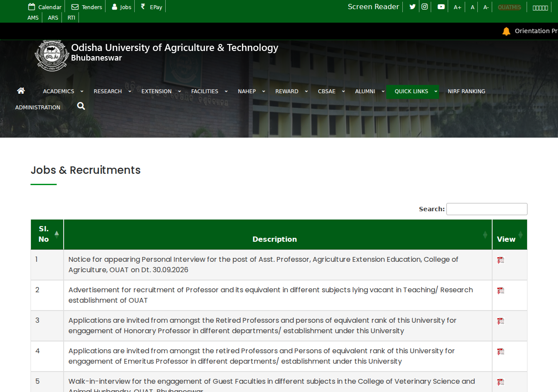The height and width of the screenshot is (392, 558).
Task: Click the description starting "Walk-in-interview for the engagement"
Action: (272, 384)
